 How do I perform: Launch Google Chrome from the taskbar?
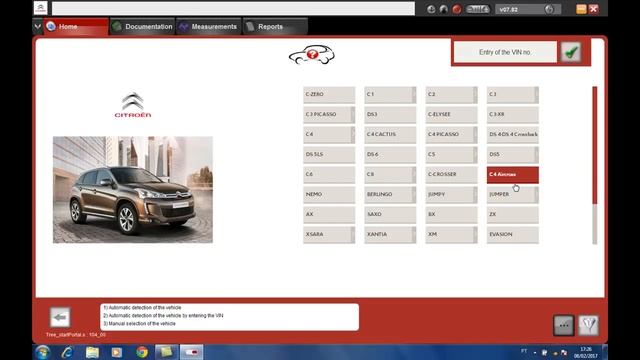(x=142, y=352)
